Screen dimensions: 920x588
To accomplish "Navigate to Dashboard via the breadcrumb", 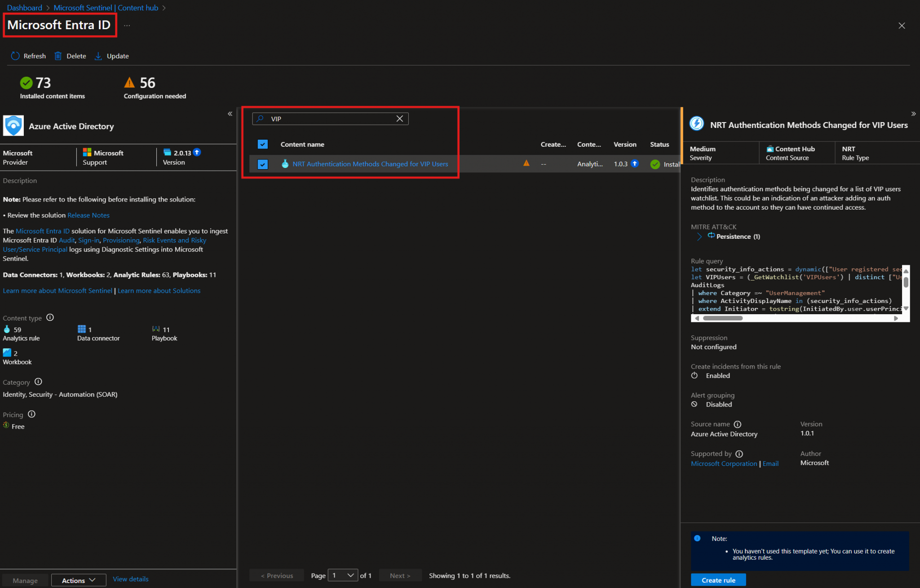I will [x=24, y=7].
